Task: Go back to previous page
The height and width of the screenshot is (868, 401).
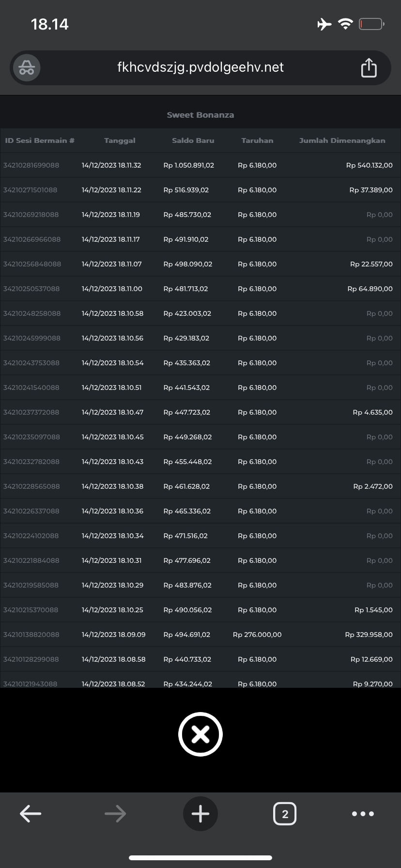Action: point(31,814)
